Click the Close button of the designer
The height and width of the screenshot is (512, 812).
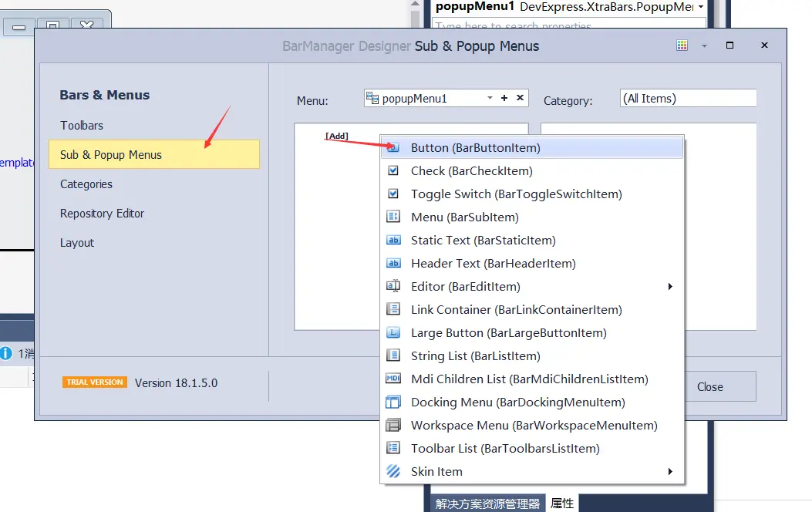[x=720, y=387]
